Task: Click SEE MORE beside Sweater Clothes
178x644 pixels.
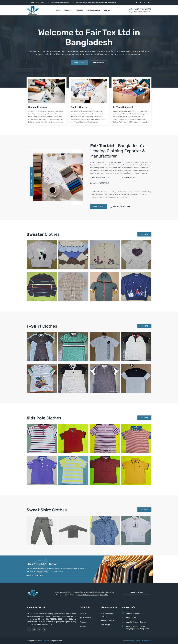Action: 144,234
